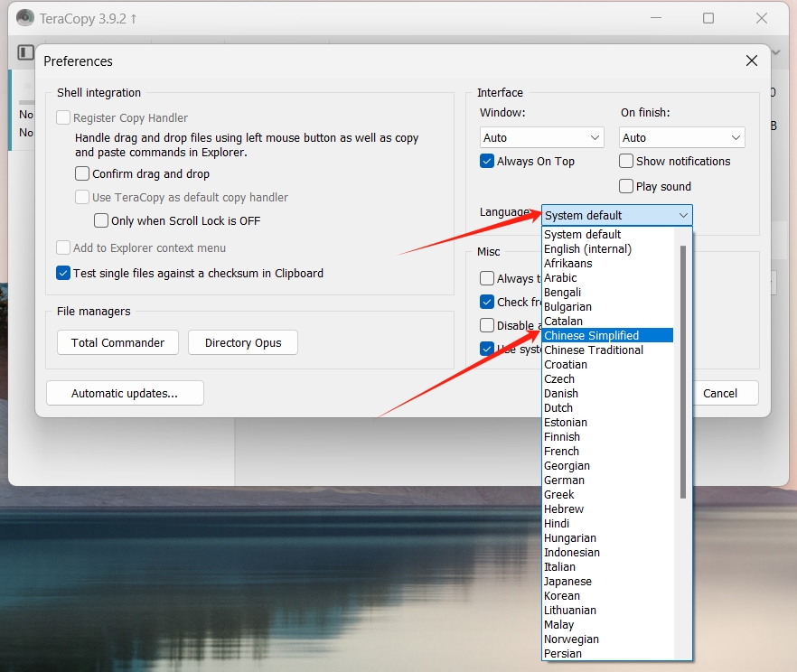Image resolution: width=797 pixels, height=672 pixels.
Task: Pick Indonesian language option
Action: [x=608, y=553]
